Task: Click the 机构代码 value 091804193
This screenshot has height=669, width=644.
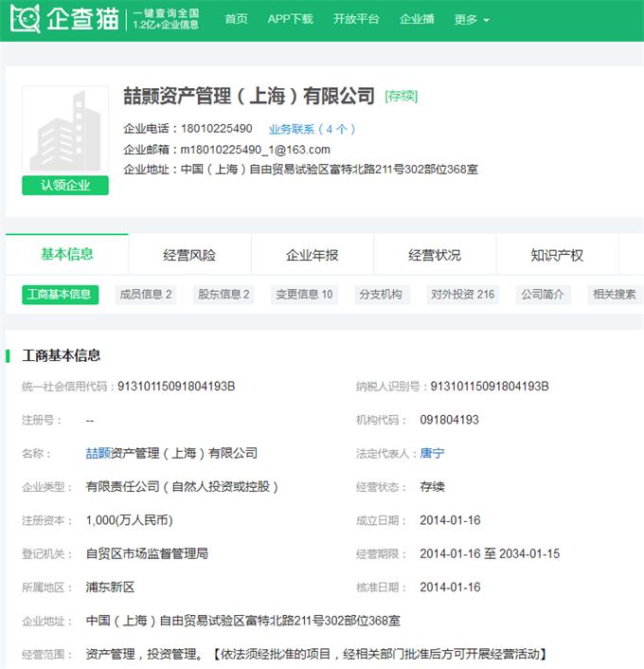Action: (450, 420)
